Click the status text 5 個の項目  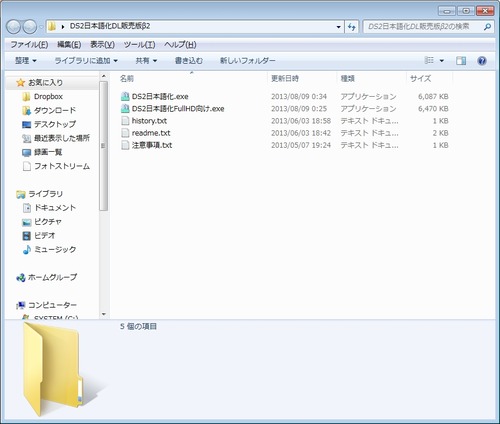pyautogui.click(x=138, y=326)
